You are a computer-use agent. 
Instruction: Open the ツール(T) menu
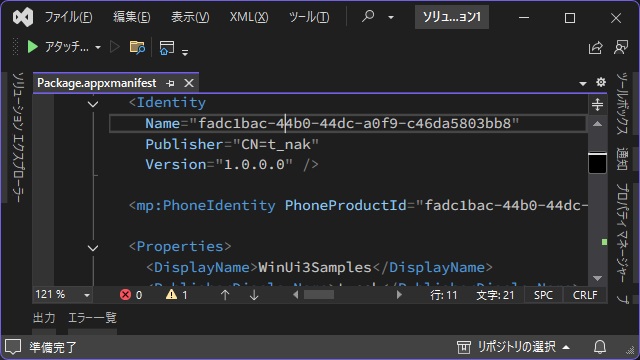tap(309, 17)
